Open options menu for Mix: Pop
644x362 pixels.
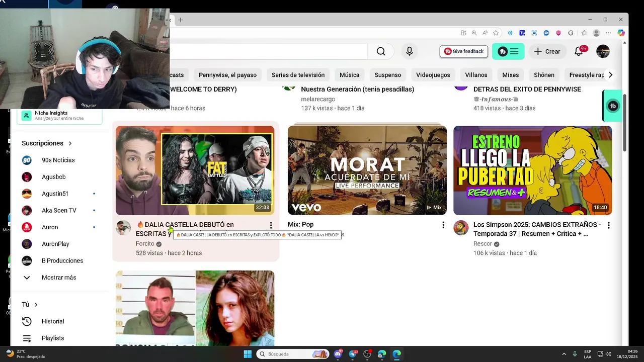(443, 225)
